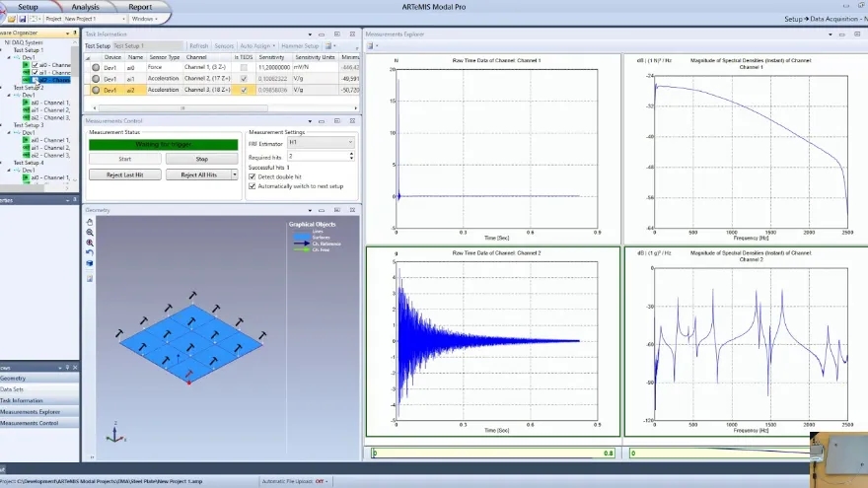Click the frequency range slider bar
The image size is (868, 488).
(x=720, y=453)
